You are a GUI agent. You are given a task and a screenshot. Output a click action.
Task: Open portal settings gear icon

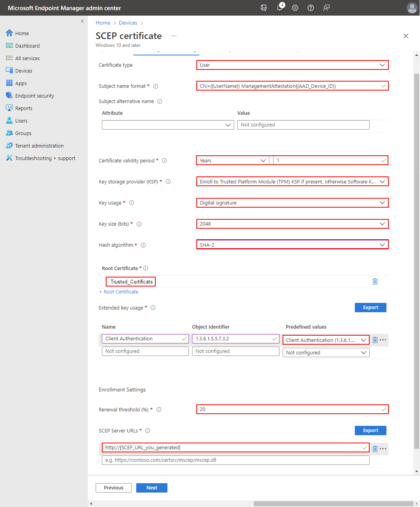295,8
